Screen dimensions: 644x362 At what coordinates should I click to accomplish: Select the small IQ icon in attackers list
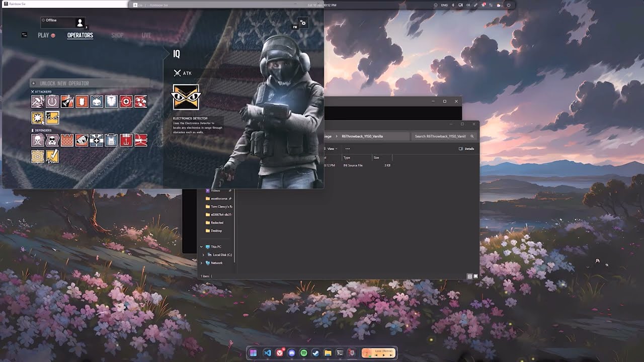click(52, 118)
